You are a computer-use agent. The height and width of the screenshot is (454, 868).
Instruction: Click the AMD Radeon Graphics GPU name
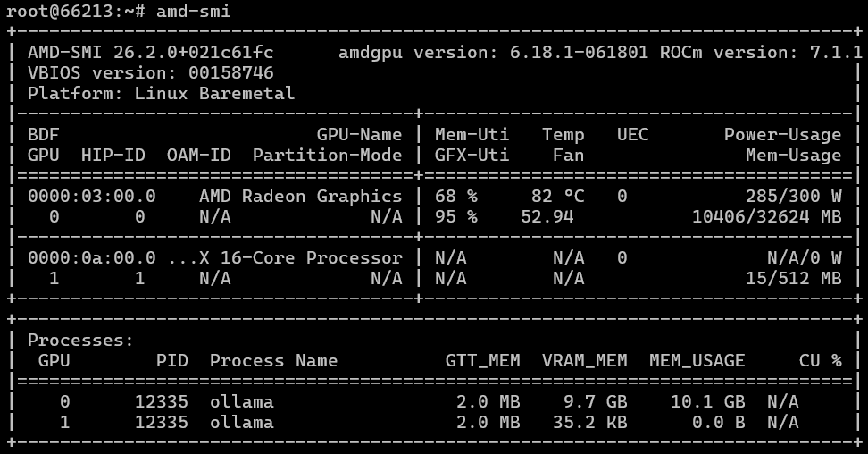300,196
